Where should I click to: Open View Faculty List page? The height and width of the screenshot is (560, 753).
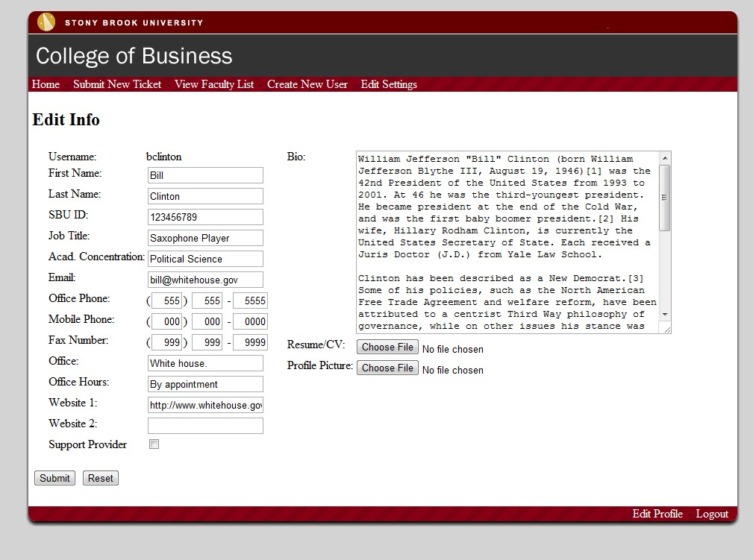pos(214,84)
